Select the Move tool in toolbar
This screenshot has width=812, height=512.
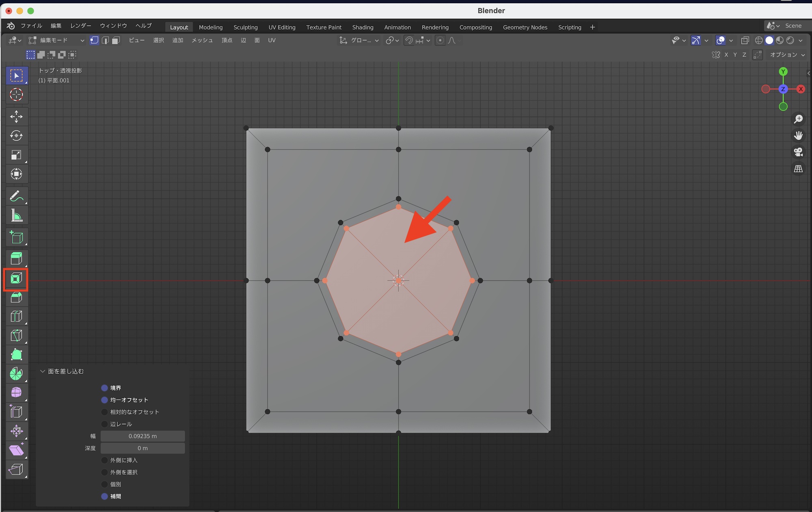[16, 117]
